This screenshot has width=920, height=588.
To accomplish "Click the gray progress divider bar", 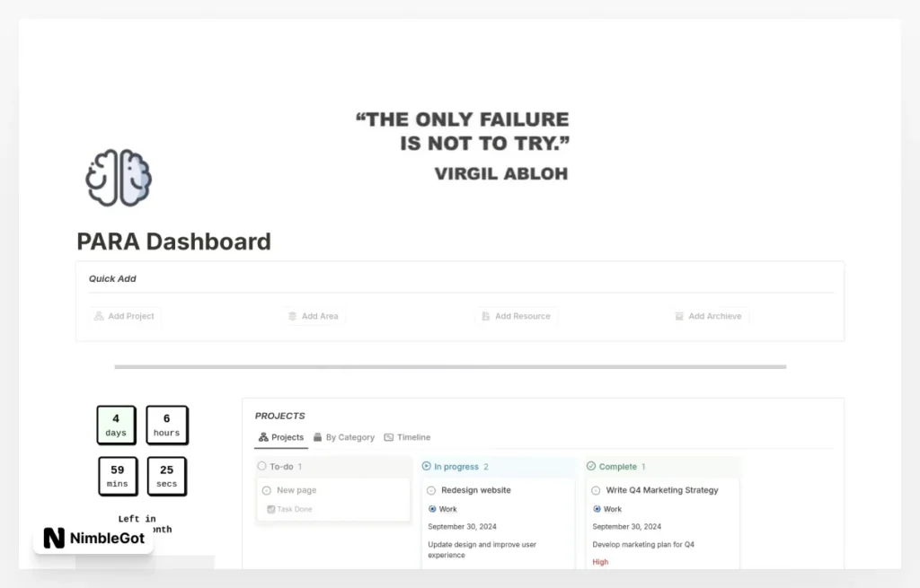I will pos(449,366).
